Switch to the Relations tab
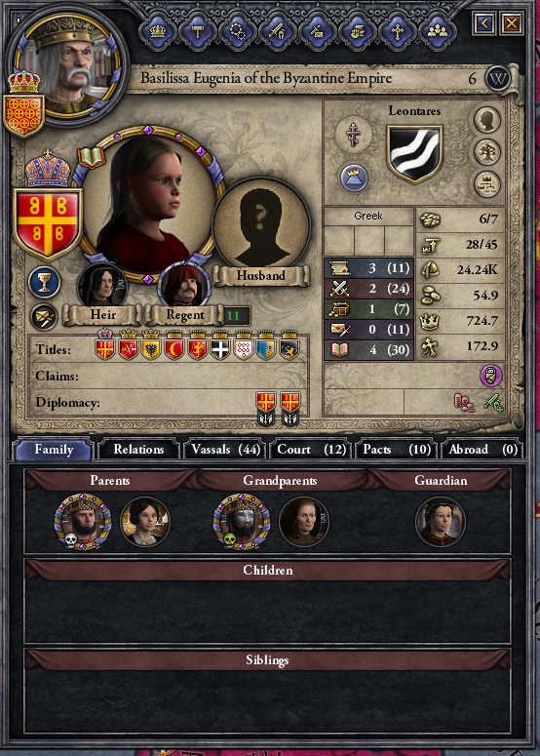Image resolution: width=540 pixels, height=756 pixels. point(138,450)
